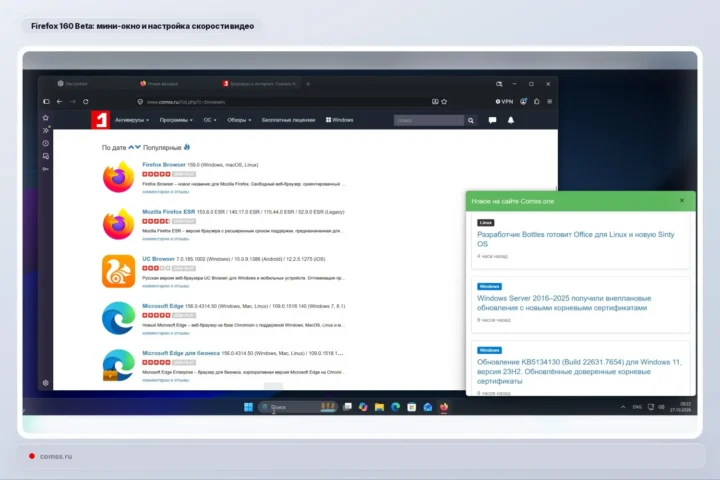Toggle the sort by date arrows next to По дате
The width and height of the screenshot is (720, 480).
tap(135, 147)
